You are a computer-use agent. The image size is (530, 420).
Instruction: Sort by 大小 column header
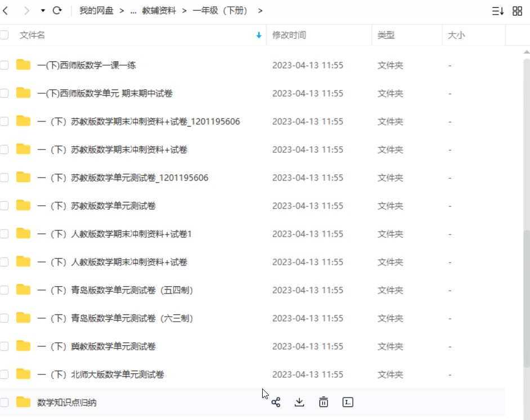coord(456,35)
